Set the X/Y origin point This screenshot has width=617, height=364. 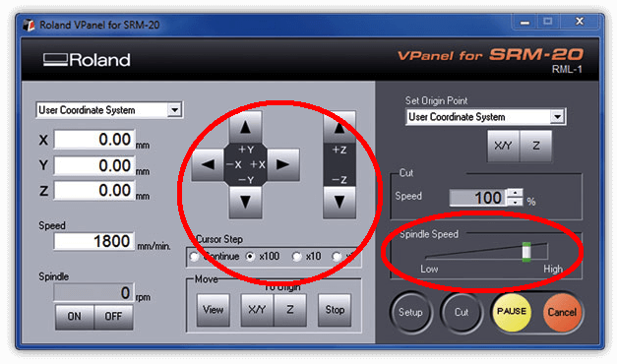point(503,146)
